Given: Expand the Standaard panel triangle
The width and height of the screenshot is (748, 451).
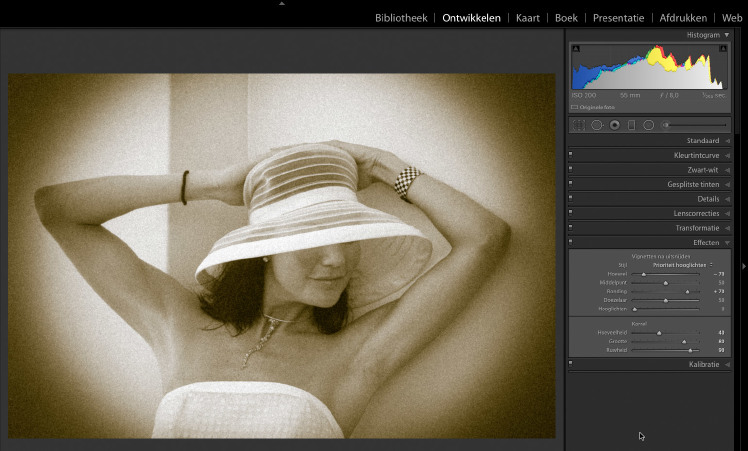Looking at the screenshot, I should (x=727, y=141).
